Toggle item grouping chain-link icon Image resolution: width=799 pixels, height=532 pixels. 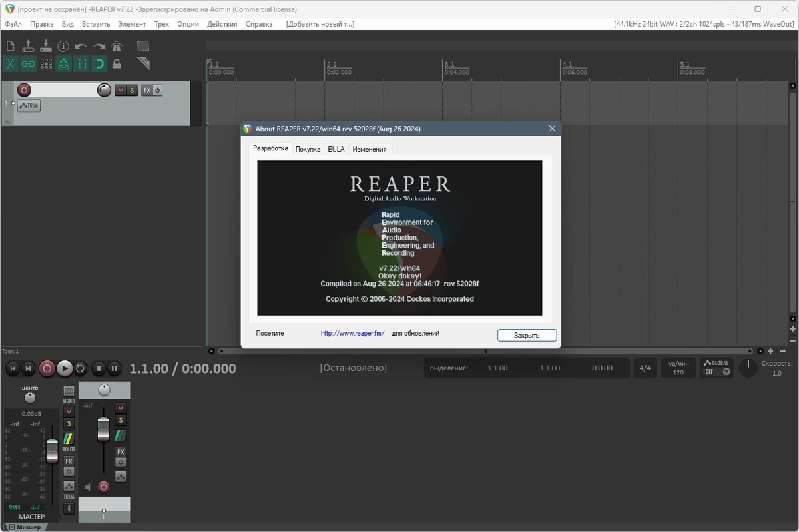[28, 64]
